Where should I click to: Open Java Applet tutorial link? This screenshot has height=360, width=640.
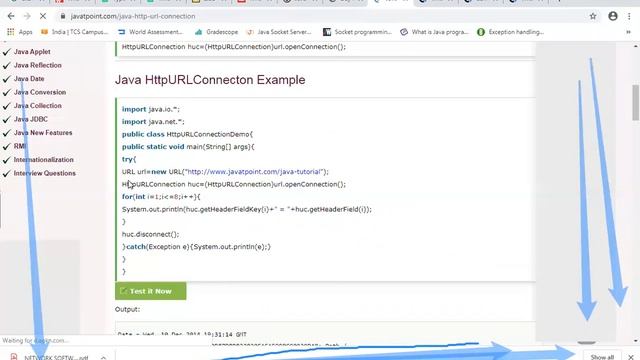click(32, 52)
